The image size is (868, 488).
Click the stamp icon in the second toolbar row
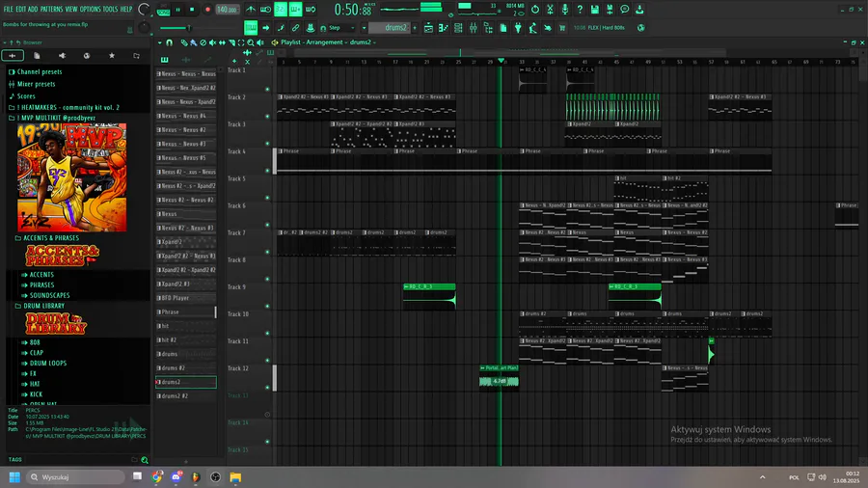(311, 28)
